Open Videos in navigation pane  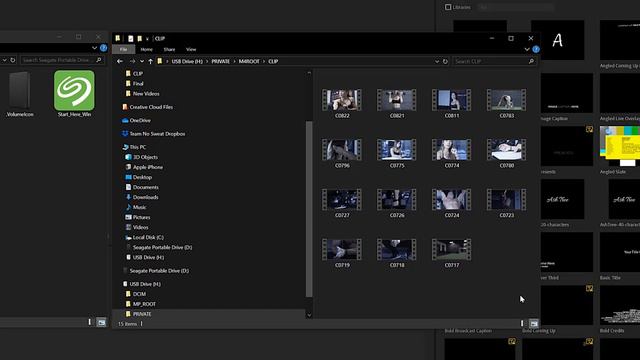point(137,227)
